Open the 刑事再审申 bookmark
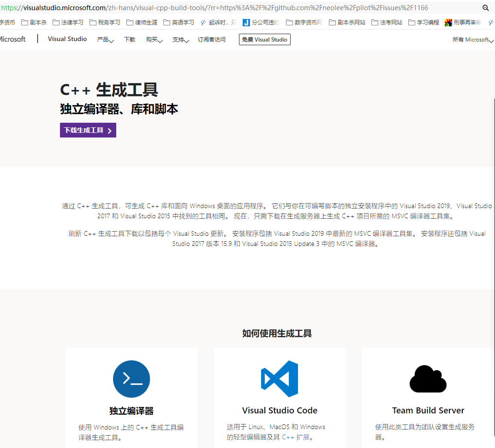This screenshot has width=495, height=448. (463, 23)
